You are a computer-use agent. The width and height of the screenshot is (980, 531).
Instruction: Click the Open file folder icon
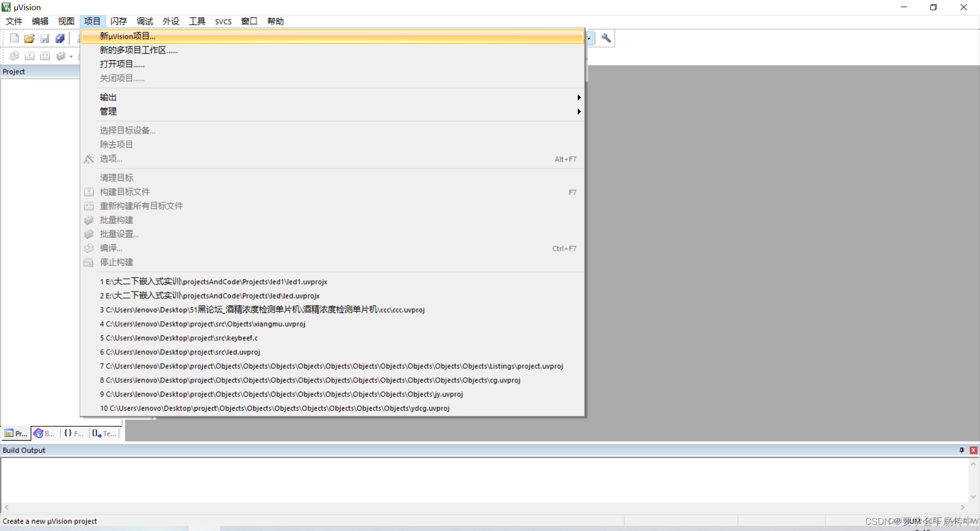pos(30,38)
